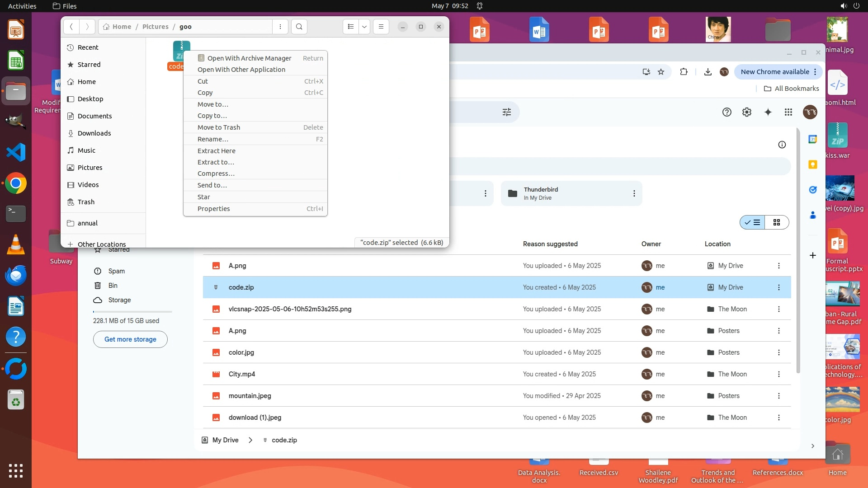Image resolution: width=868 pixels, height=488 pixels.
Task: Open Google Keep in side panel
Action: [812, 164]
